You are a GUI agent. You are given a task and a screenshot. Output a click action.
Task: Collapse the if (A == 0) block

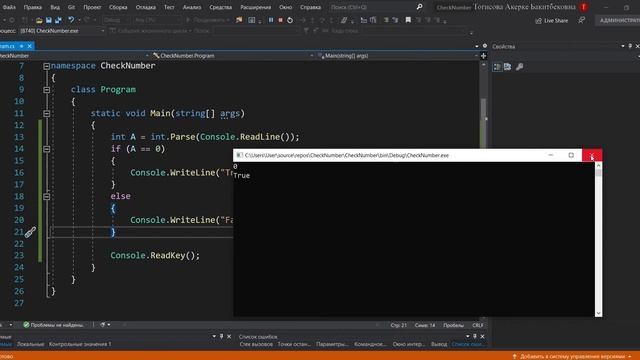pyautogui.click(x=47, y=149)
